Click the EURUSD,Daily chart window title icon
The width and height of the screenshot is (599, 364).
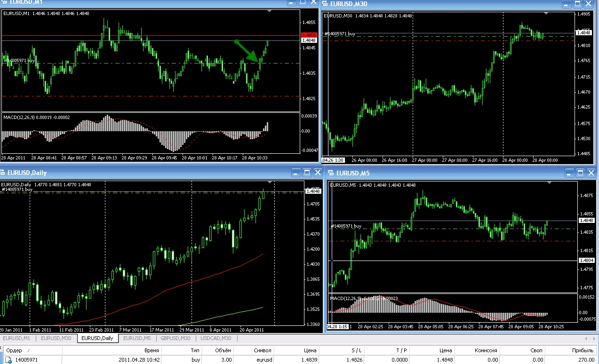pos(3,173)
